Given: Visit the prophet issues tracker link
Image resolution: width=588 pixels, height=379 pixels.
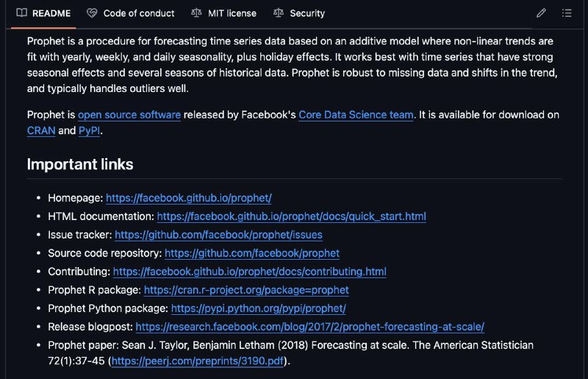Looking at the screenshot, I should click(x=218, y=235).
